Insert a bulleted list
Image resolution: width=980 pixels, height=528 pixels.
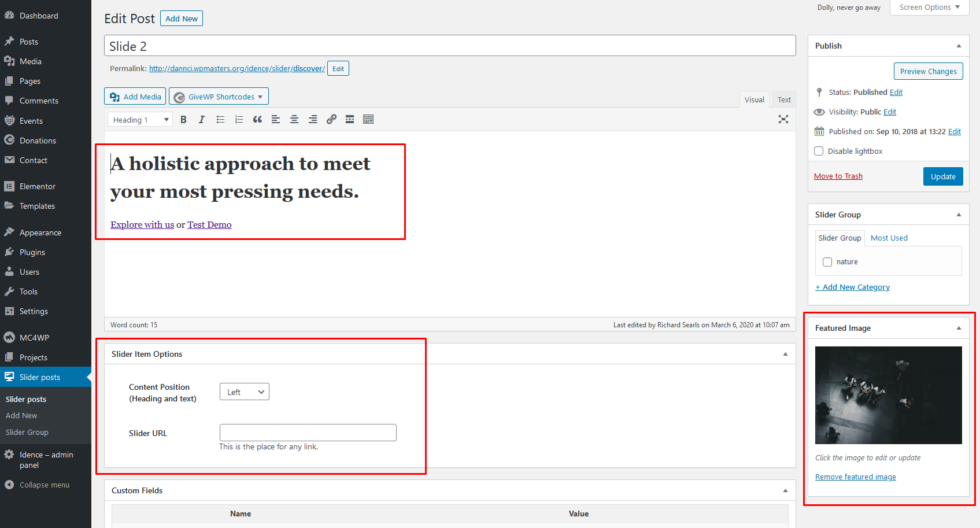tap(220, 120)
